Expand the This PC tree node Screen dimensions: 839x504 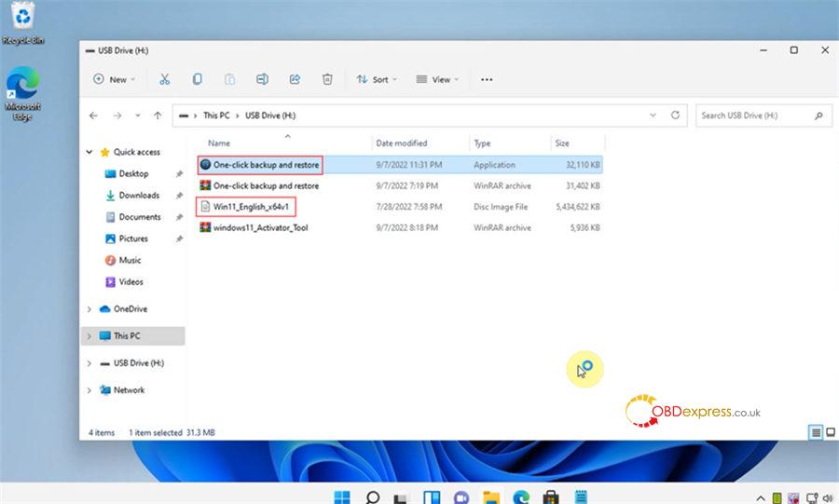click(89, 336)
